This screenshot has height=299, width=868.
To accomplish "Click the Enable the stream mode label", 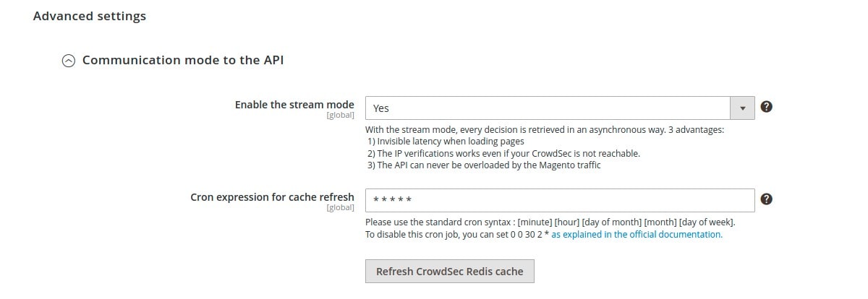I will click(x=294, y=105).
